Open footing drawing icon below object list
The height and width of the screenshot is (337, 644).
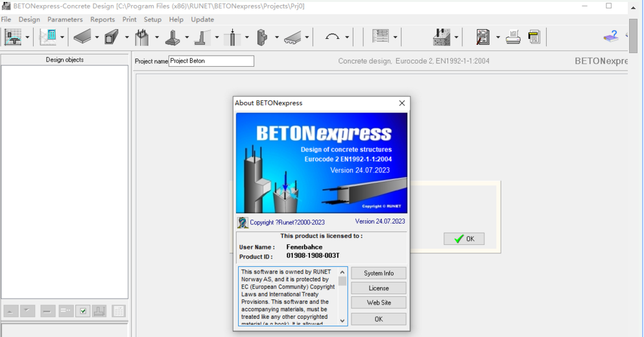(99, 311)
